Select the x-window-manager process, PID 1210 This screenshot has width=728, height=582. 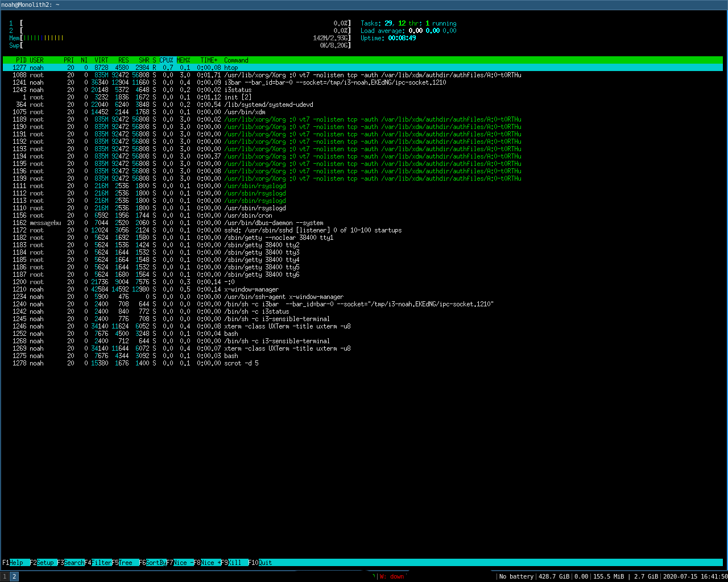pyautogui.click(x=363, y=289)
